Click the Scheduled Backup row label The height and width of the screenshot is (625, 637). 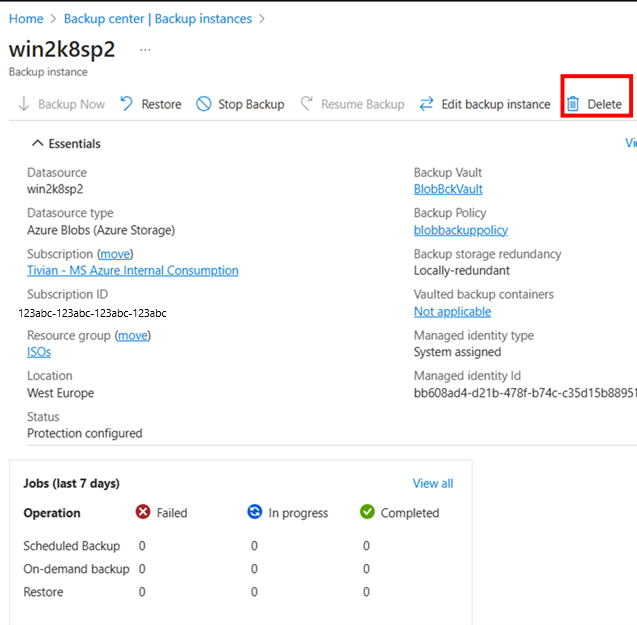pyautogui.click(x=72, y=546)
